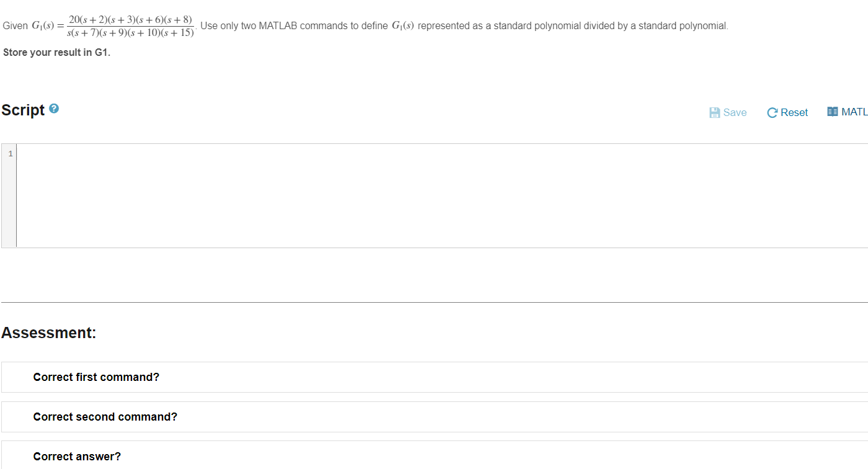This screenshot has width=868, height=469.
Task: Click the G1 transfer function equation text
Action: (x=131, y=25)
